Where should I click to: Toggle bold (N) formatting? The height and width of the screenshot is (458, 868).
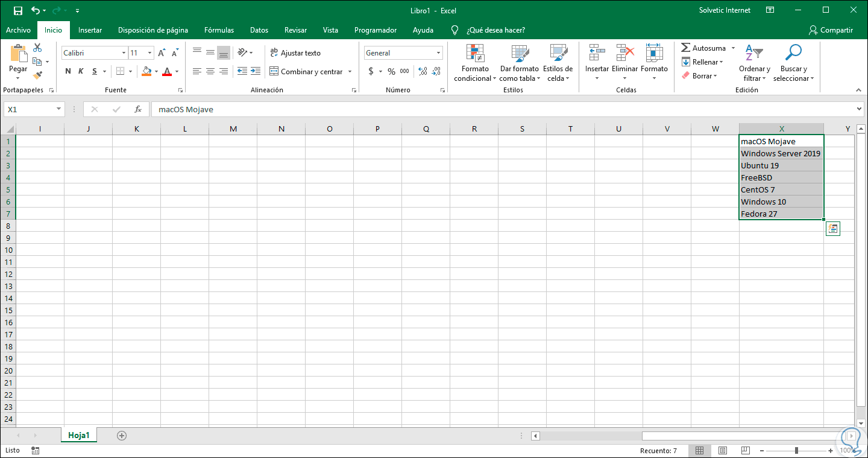pos(68,71)
